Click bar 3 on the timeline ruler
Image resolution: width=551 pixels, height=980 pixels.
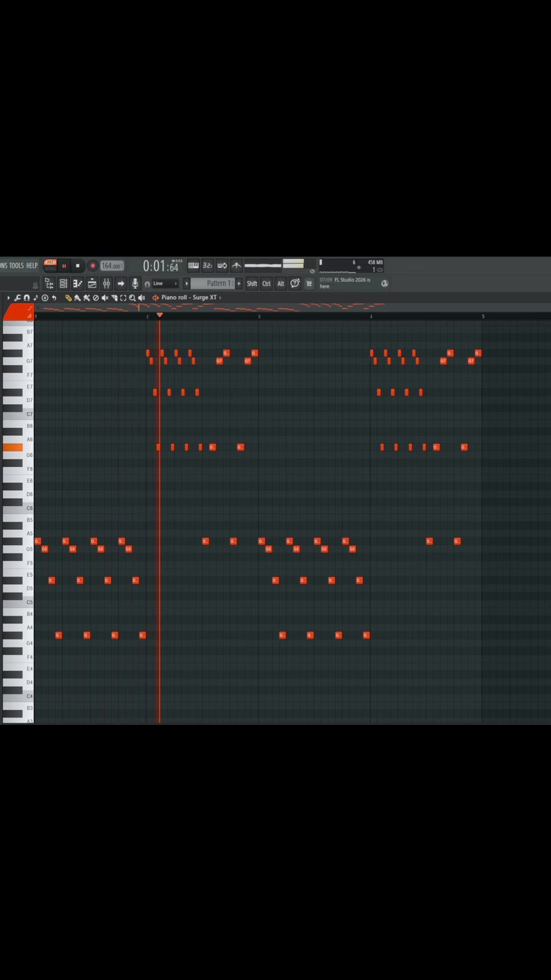coord(259,316)
